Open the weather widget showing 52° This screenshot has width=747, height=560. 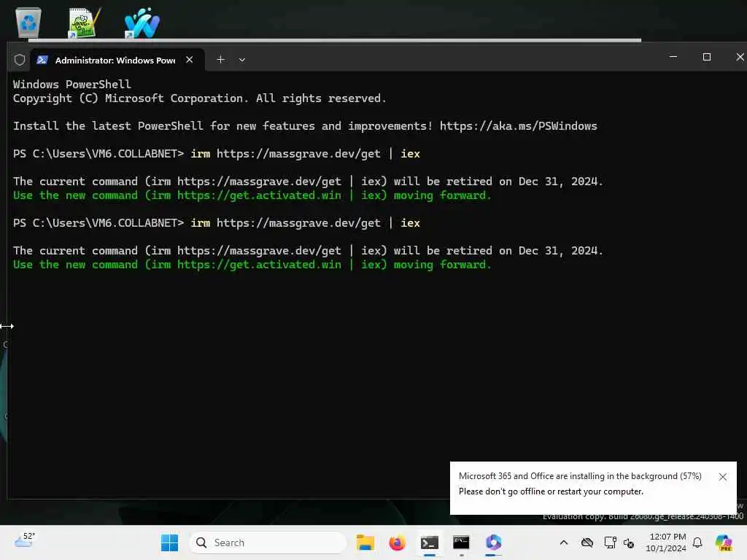(x=24, y=541)
